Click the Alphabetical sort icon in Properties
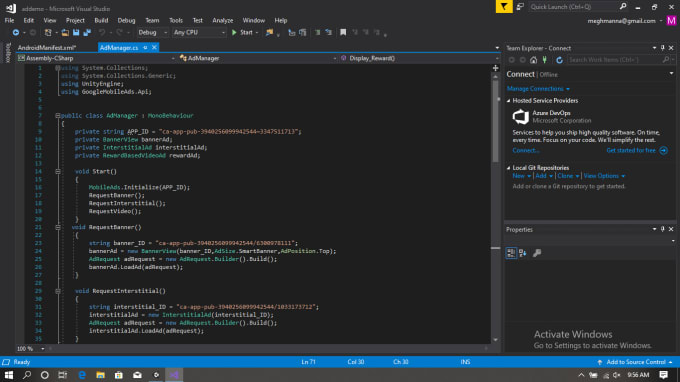Image resolution: width=680 pixels, height=382 pixels. click(x=523, y=253)
